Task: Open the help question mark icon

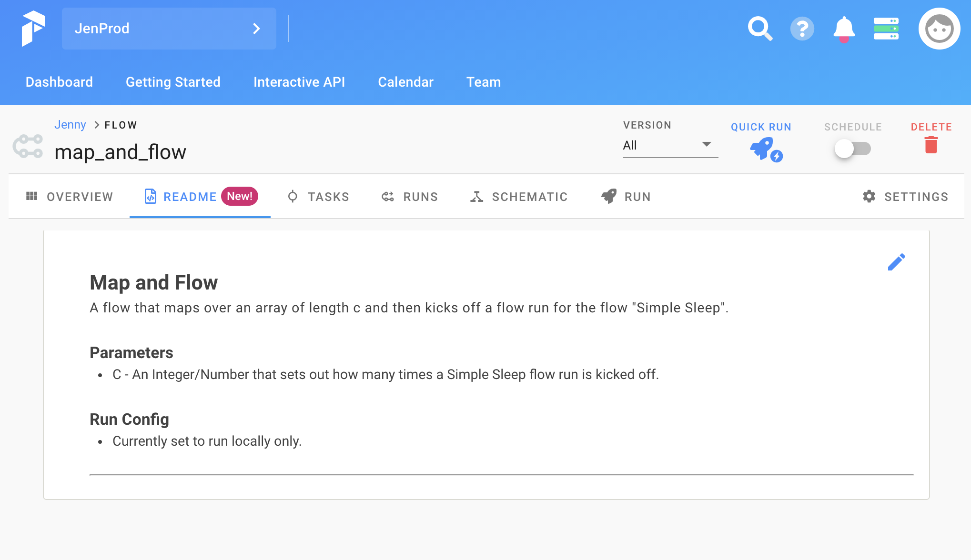Action: (x=802, y=29)
